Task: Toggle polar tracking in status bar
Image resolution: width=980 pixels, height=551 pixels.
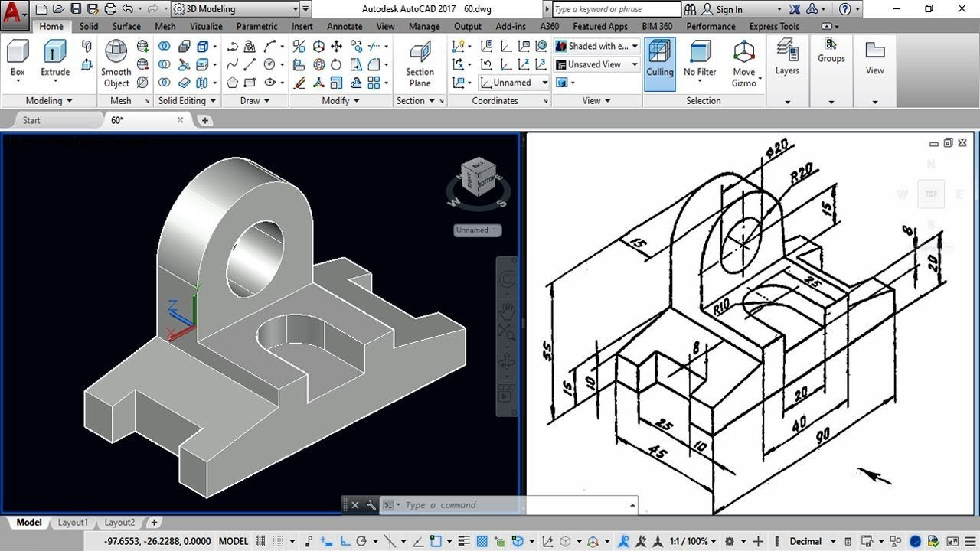Action: click(x=363, y=541)
